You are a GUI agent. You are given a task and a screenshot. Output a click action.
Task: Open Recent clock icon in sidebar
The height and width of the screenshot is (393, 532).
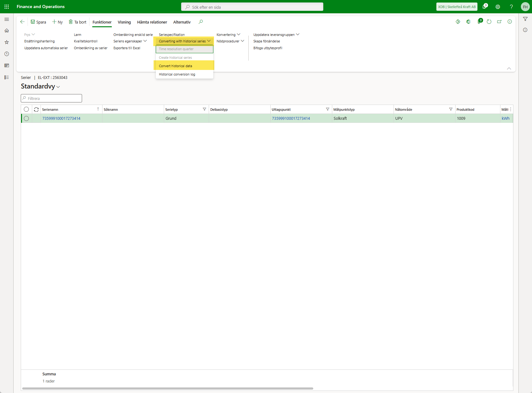click(7, 54)
